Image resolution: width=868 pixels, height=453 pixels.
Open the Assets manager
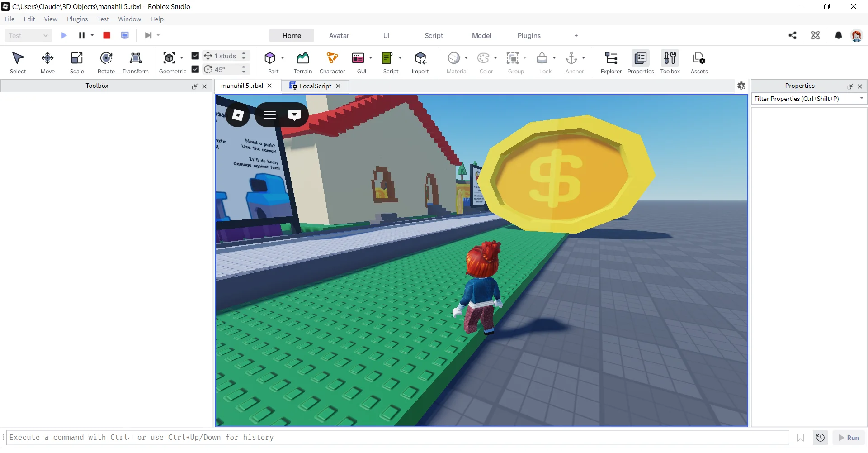[699, 62]
